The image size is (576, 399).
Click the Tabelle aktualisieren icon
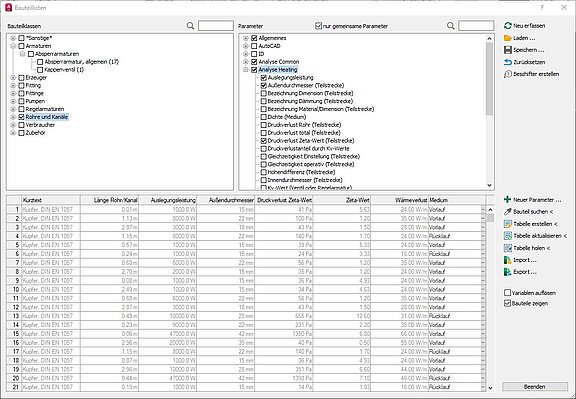pyautogui.click(x=508, y=236)
